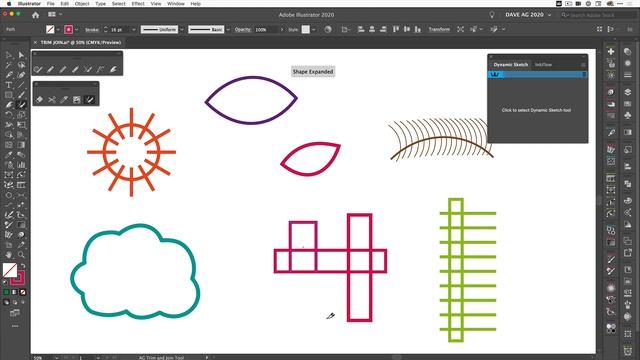Expand the Opacity value arrow
The height and width of the screenshot is (360, 640).
point(282,30)
